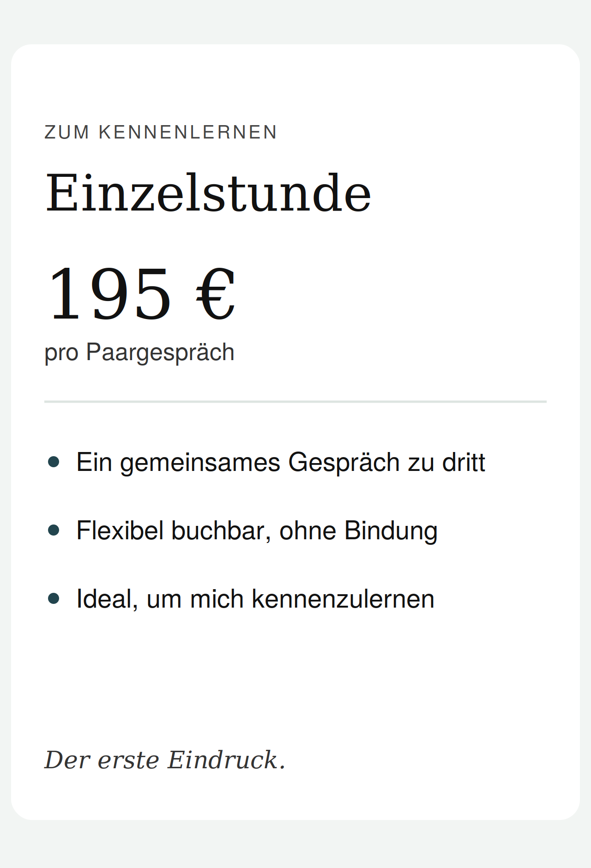Image resolution: width=591 pixels, height=868 pixels.
Task: Click the word "Ideal," in the third bullet
Action: tap(107, 599)
